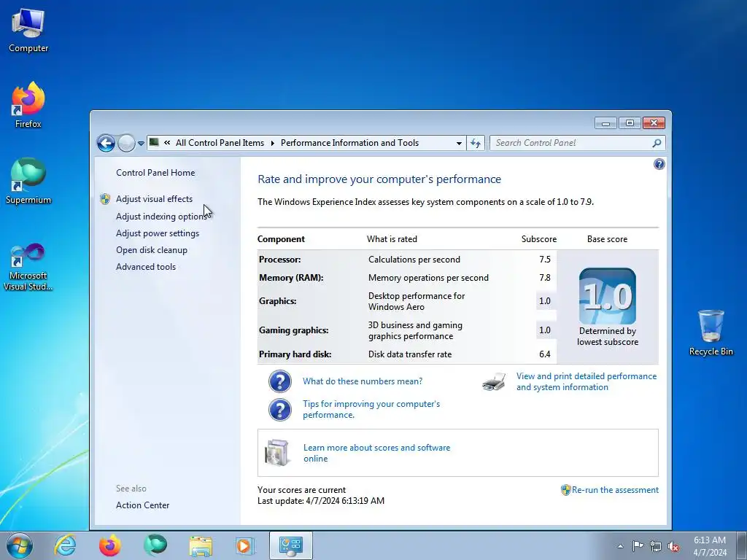This screenshot has width=747, height=560.
Task: Open the double-chevron breadcrumb overflow
Action: coord(167,142)
